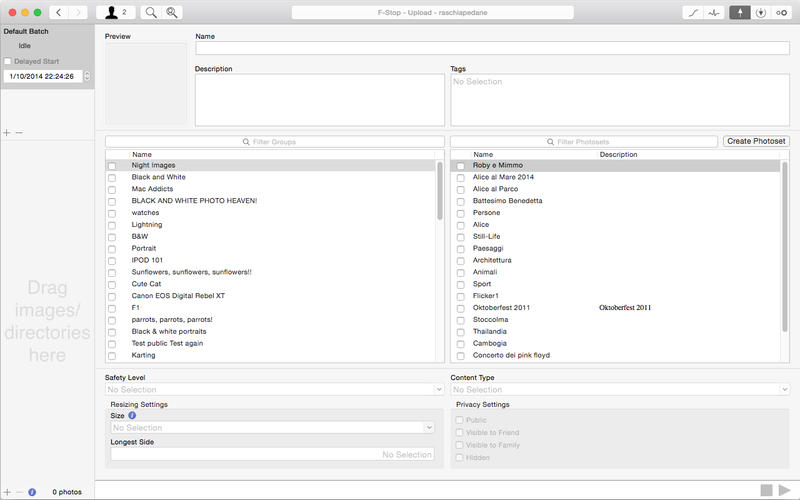
Task: Click the Filter Groups search field
Action: [x=274, y=142]
